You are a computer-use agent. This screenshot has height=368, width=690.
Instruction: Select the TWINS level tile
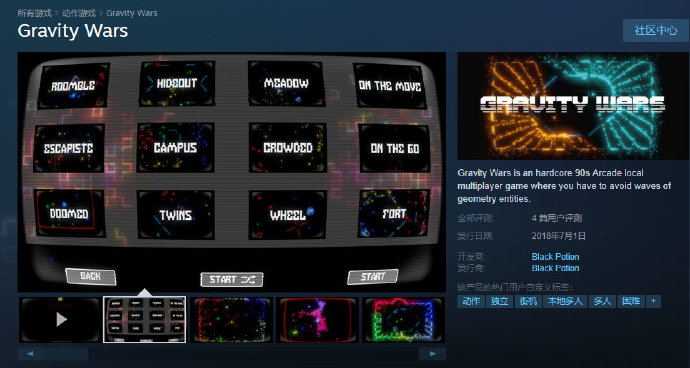click(x=176, y=215)
